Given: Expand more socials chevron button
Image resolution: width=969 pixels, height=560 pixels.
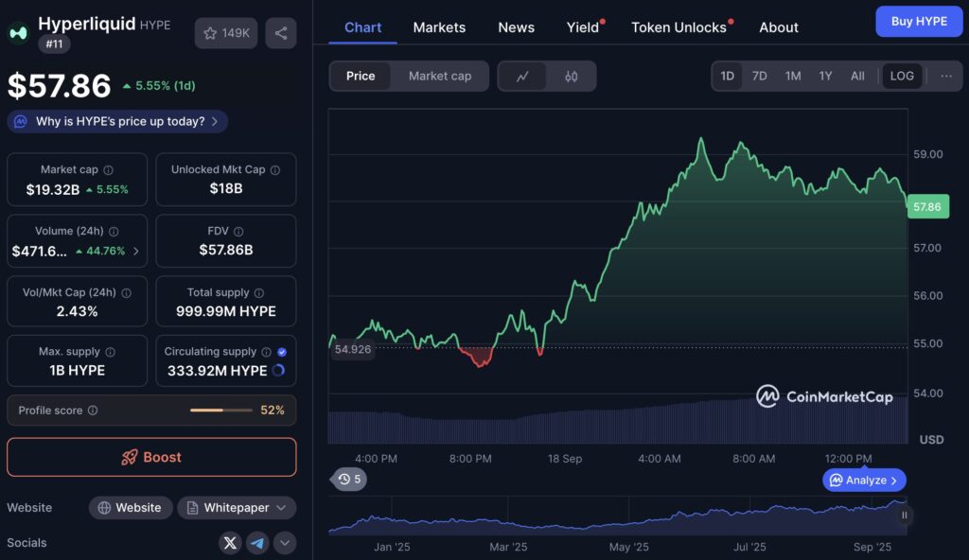Looking at the screenshot, I should tap(284, 543).
